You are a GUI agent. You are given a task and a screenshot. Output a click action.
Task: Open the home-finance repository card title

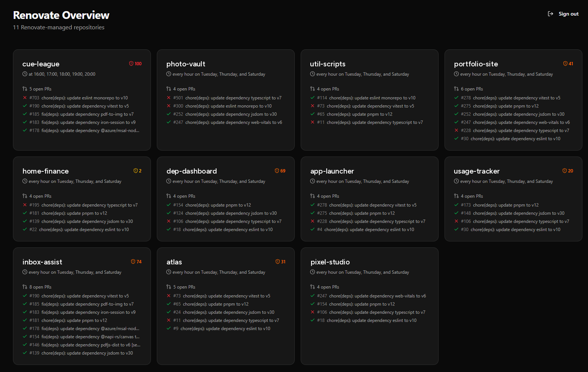tap(46, 171)
